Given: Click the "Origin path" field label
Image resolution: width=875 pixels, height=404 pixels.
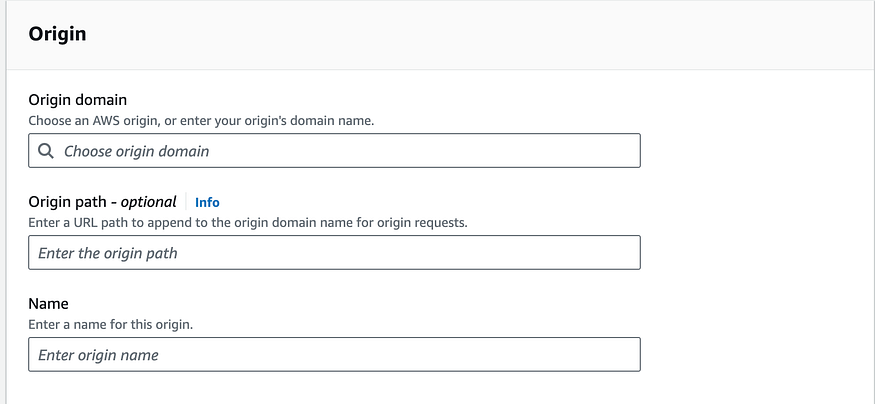Looking at the screenshot, I should 70,201.
